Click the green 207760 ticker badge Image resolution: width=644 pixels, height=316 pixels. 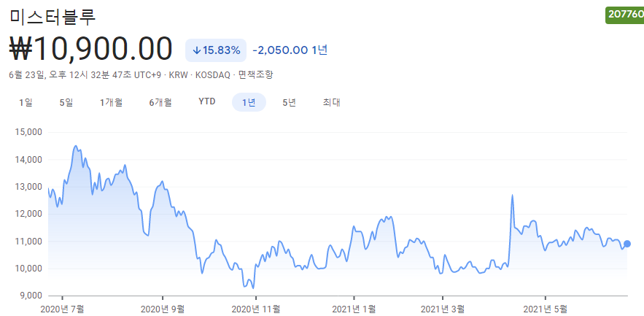625,15
